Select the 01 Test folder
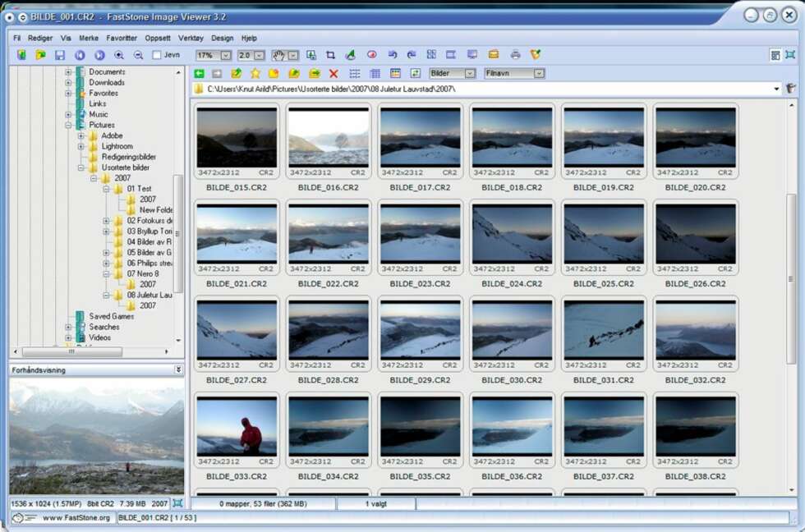The width and height of the screenshot is (805, 532). (x=139, y=189)
